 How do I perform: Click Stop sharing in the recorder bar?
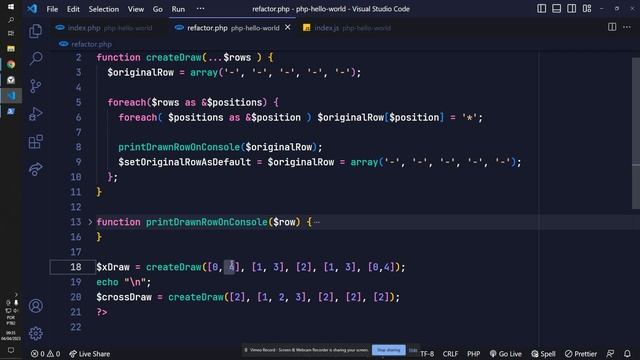[x=389, y=350]
